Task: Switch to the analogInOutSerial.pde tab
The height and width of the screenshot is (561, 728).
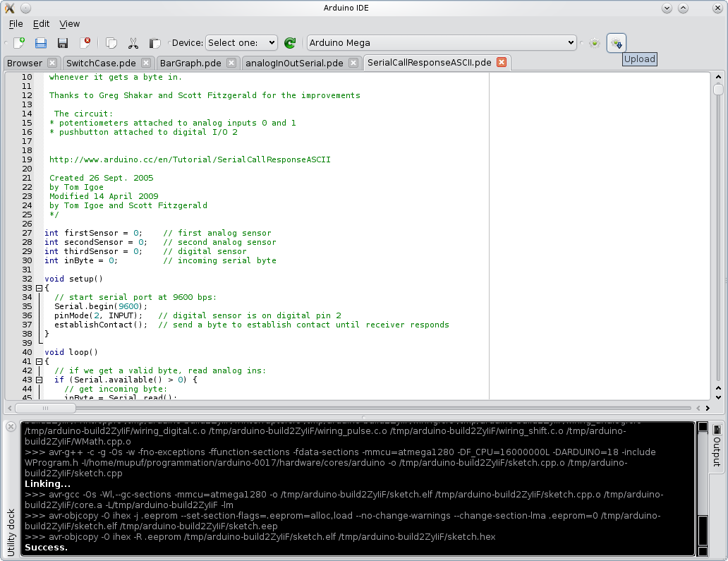Action: point(294,64)
